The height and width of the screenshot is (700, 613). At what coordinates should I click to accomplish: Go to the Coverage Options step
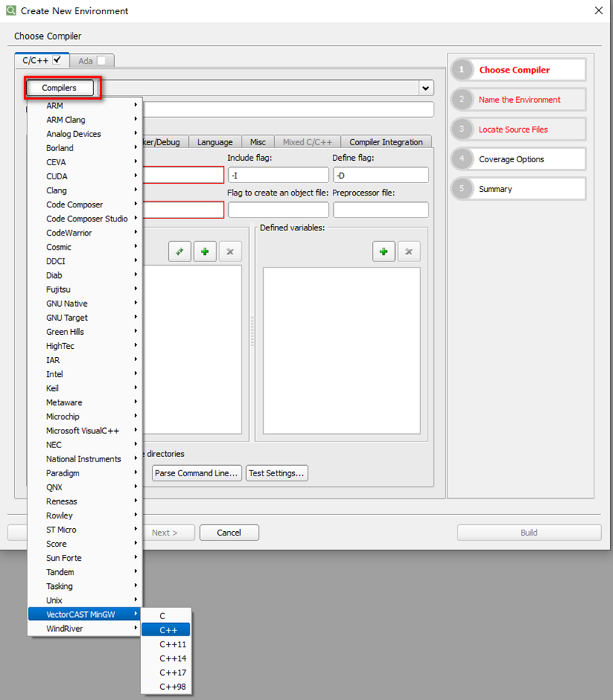tap(519, 159)
